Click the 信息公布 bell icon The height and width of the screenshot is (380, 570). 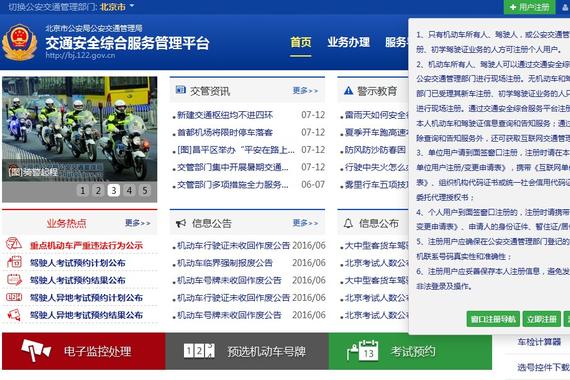point(348,223)
